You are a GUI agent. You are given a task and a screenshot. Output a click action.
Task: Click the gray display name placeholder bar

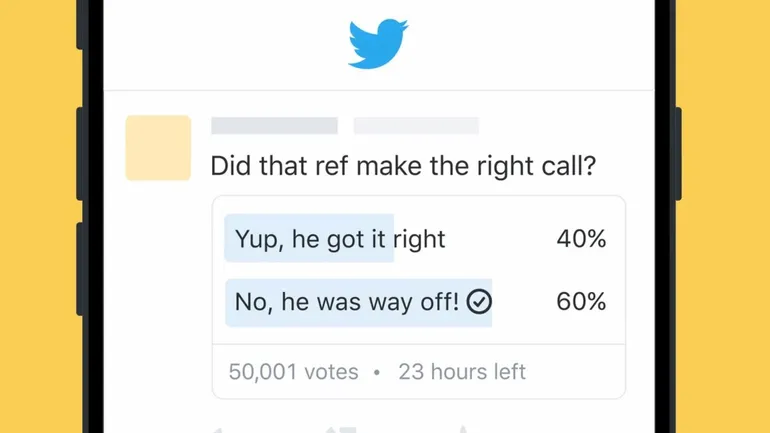pos(275,126)
